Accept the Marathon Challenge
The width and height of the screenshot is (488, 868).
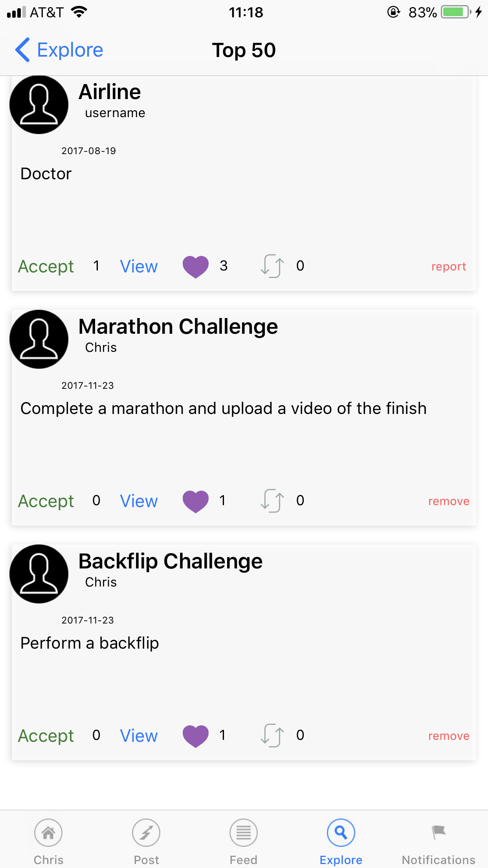pyautogui.click(x=46, y=501)
